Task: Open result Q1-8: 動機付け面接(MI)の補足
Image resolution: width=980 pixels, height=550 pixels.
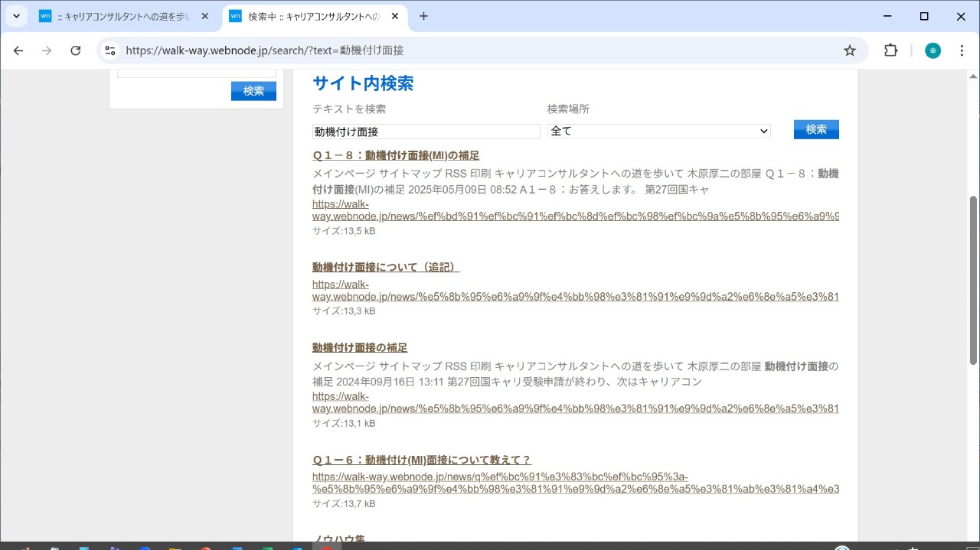Action: (395, 155)
